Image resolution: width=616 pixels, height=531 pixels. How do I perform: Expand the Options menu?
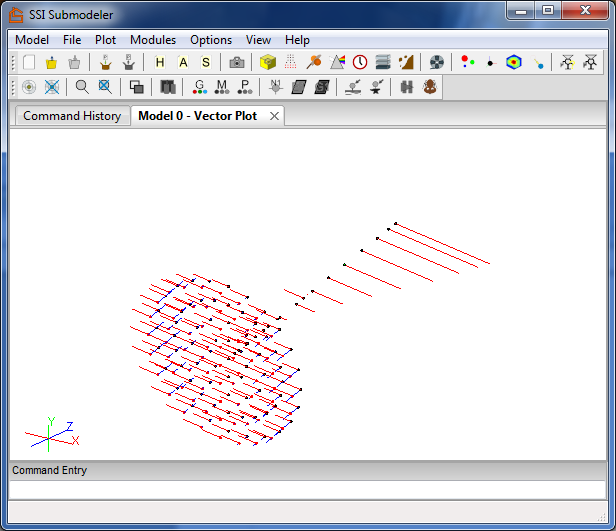tap(211, 40)
